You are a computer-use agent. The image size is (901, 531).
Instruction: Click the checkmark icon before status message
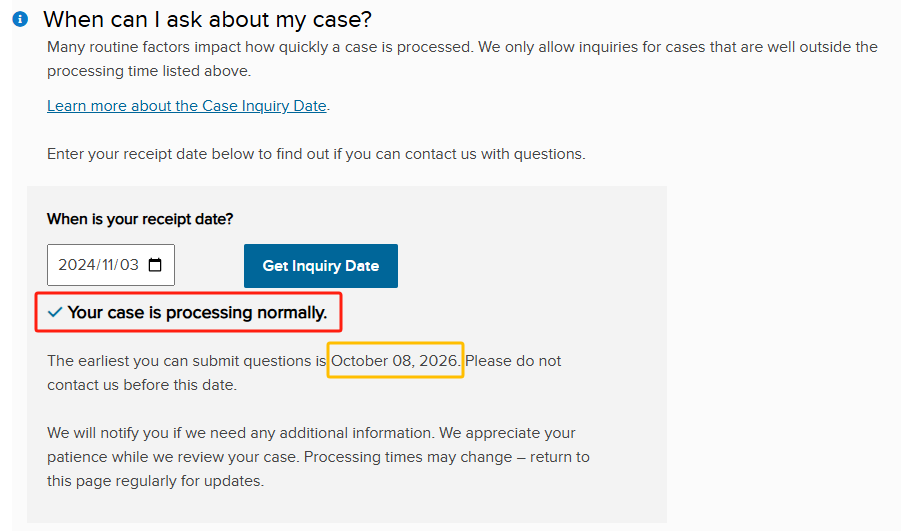tap(55, 312)
